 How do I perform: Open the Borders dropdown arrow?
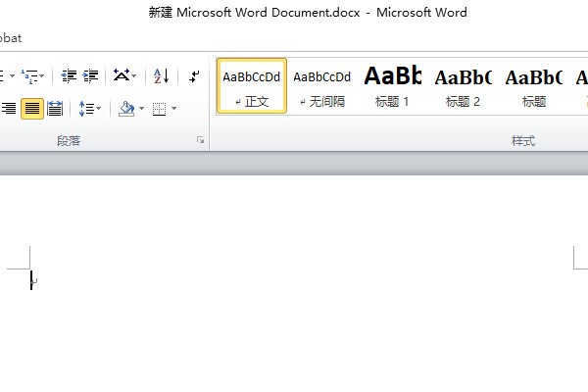click(173, 109)
